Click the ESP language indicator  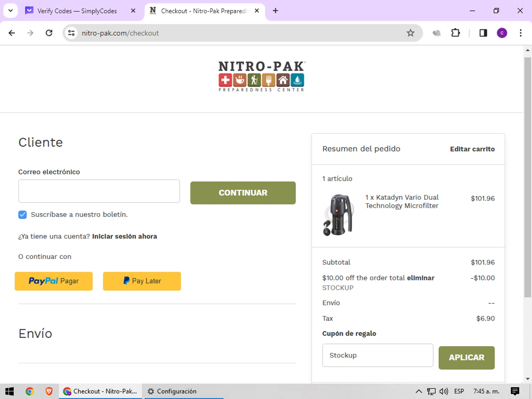pyautogui.click(x=459, y=391)
